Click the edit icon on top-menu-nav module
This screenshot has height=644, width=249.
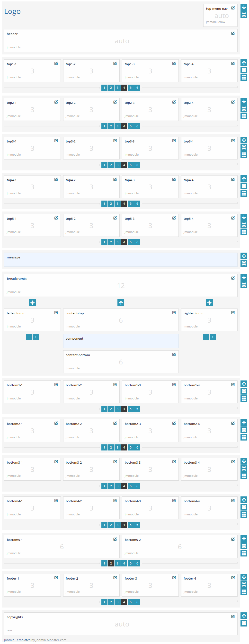pyautogui.click(x=233, y=8)
